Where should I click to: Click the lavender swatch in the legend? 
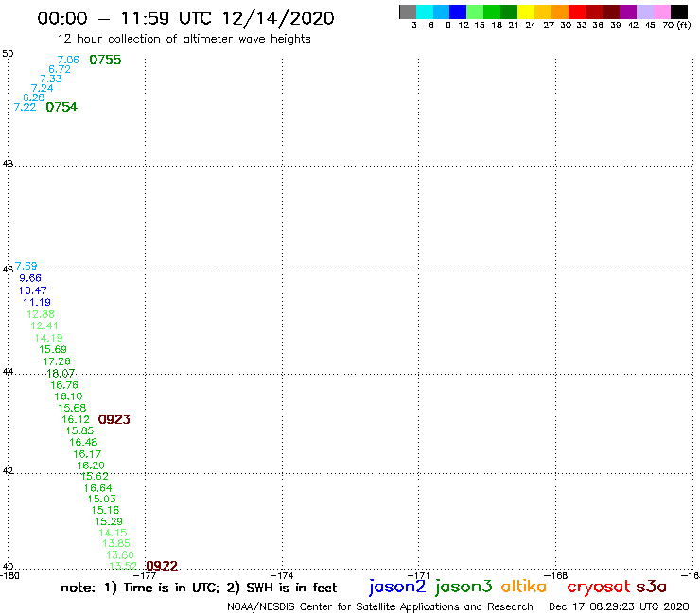click(x=645, y=11)
